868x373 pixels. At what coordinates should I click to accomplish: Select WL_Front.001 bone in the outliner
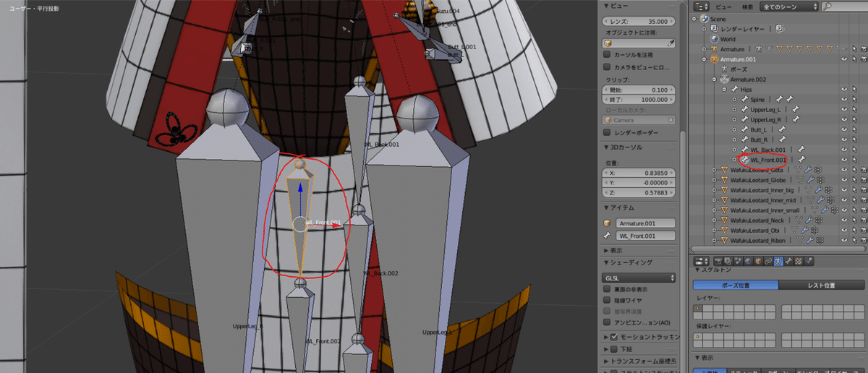coord(767,160)
